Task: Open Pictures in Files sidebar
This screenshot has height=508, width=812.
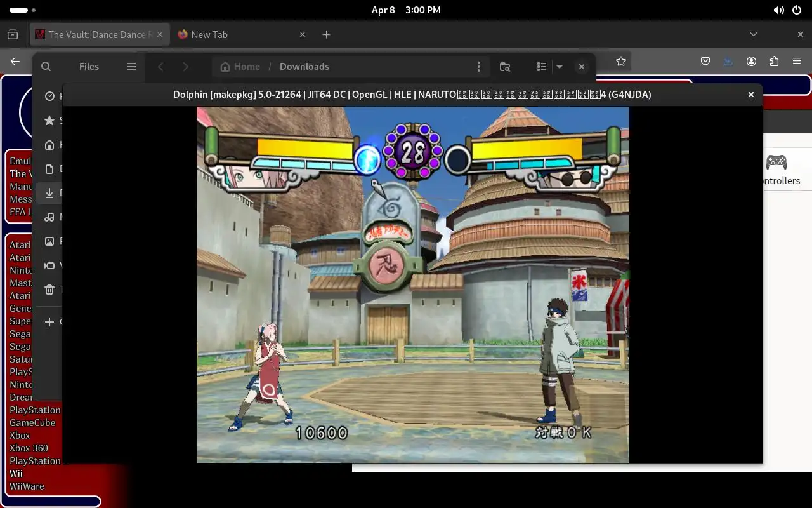Action: pyautogui.click(x=49, y=241)
